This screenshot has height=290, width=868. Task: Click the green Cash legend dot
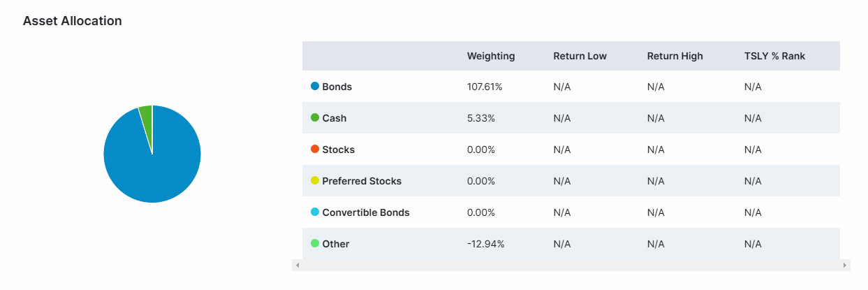tap(315, 118)
